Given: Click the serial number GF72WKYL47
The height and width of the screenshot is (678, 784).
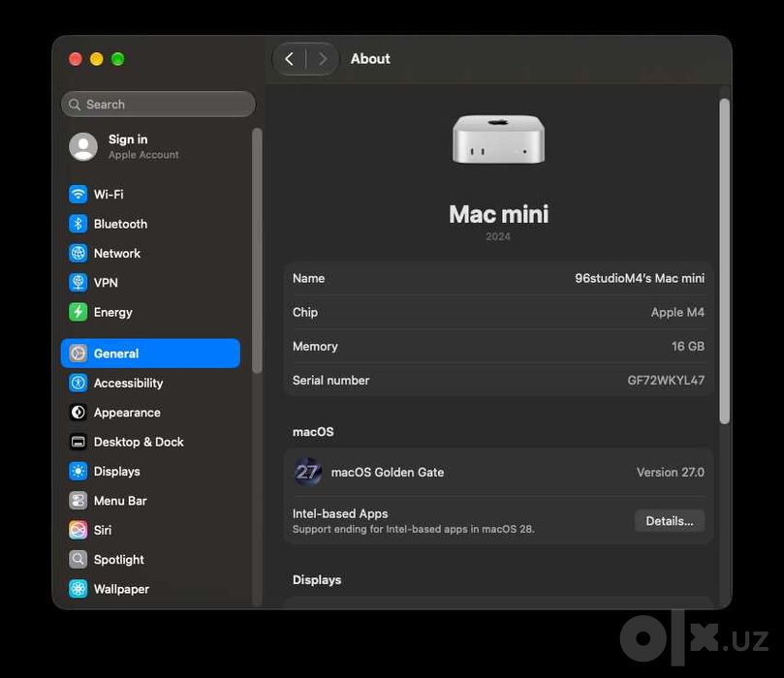Looking at the screenshot, I should [666, 381].
